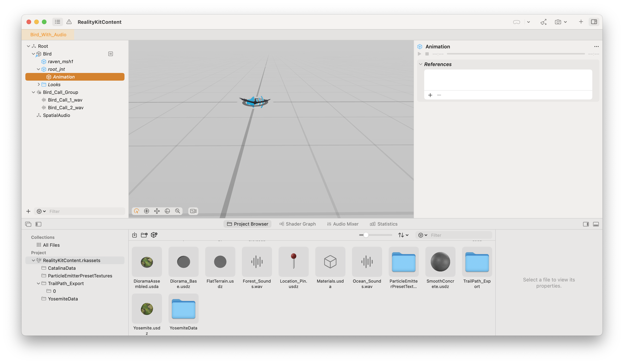Viewport: 624px width, 364px height.
Task: Expand the Looks folder in hierarchy
Action: [39, 84]
